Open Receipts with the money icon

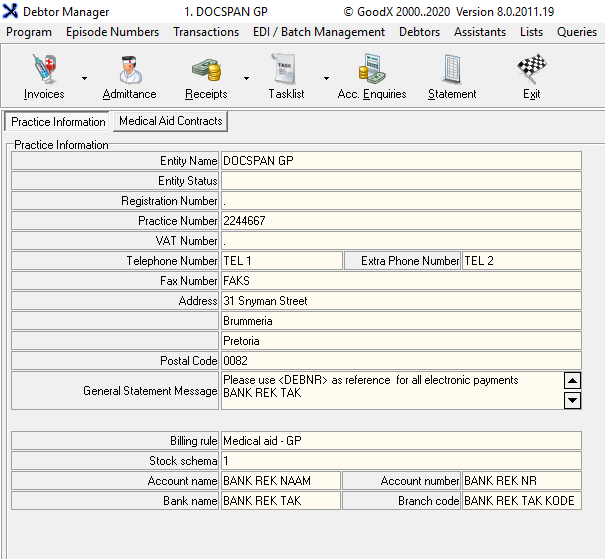coord(206,76)
